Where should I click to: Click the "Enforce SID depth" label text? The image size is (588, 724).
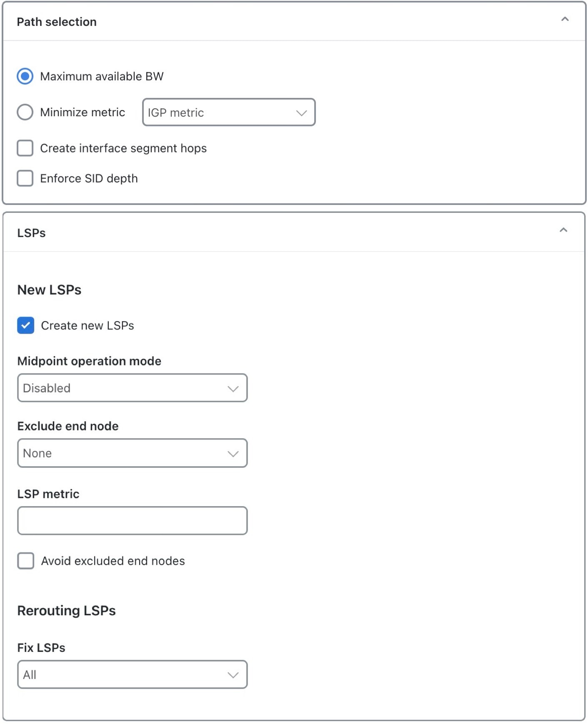(89, 178)
